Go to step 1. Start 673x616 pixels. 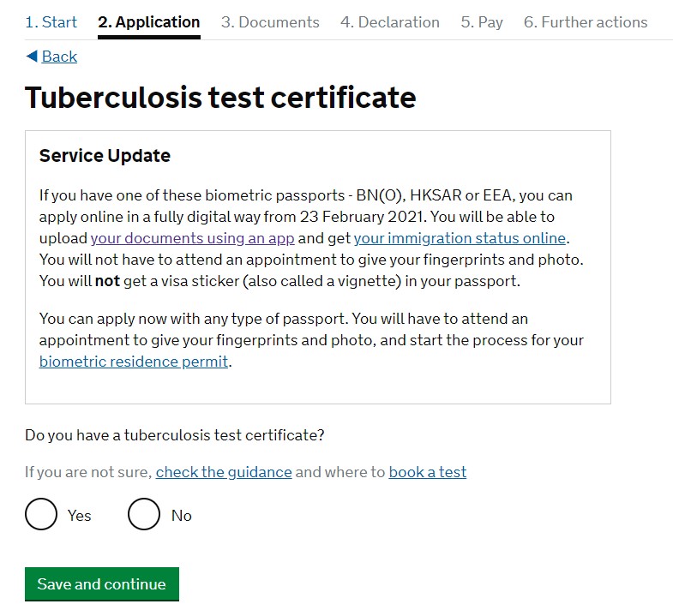point(51,22)
